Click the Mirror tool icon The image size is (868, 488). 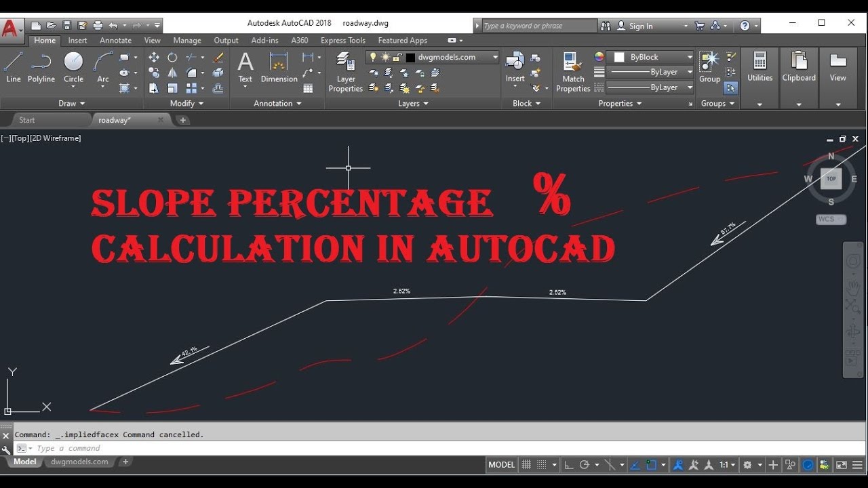pyautogui.click(x=172, y=73)
